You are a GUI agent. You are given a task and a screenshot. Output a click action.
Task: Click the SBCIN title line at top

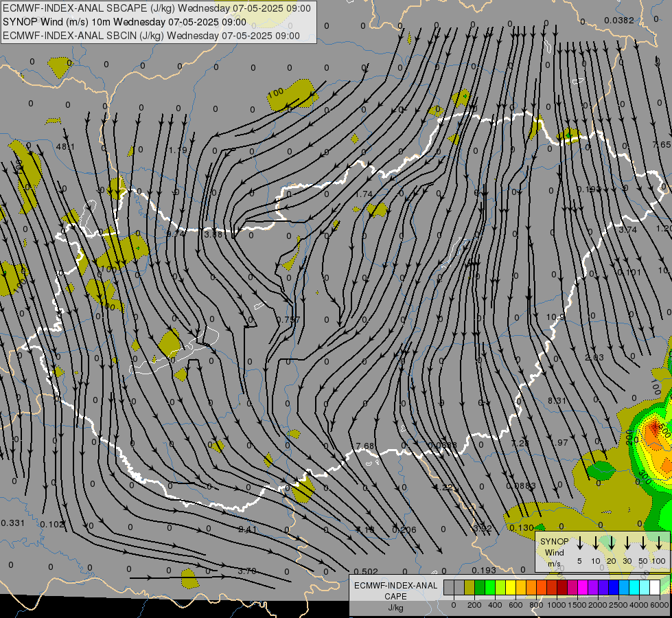(x=151, y=36)
